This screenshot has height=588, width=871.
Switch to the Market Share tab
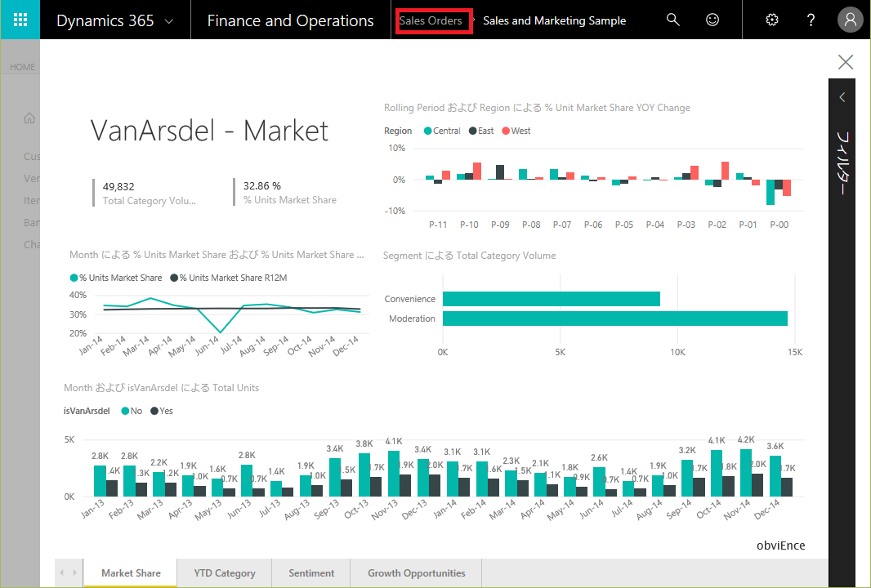coord(131,573)
